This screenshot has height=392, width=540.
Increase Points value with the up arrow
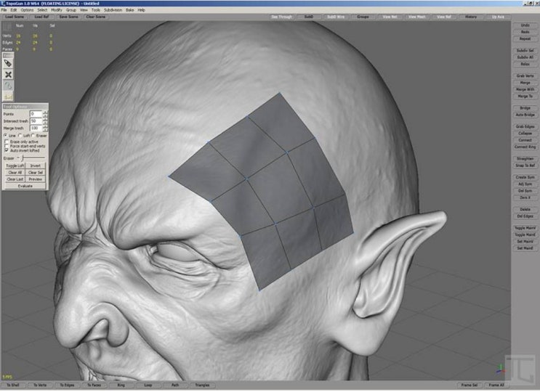(x=45, y=112)
